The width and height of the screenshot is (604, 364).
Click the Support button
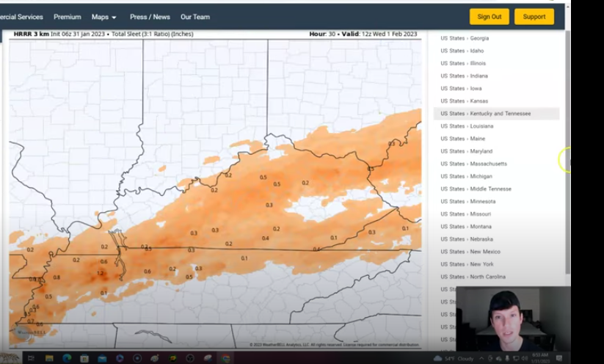pyautogui.click(x=534, y=17)
